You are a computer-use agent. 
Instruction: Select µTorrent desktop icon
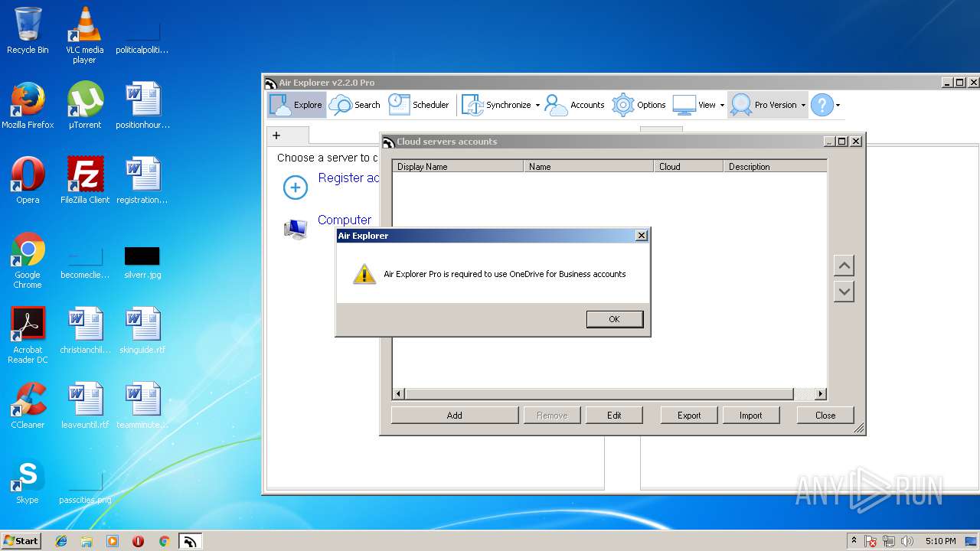(85, 106)
